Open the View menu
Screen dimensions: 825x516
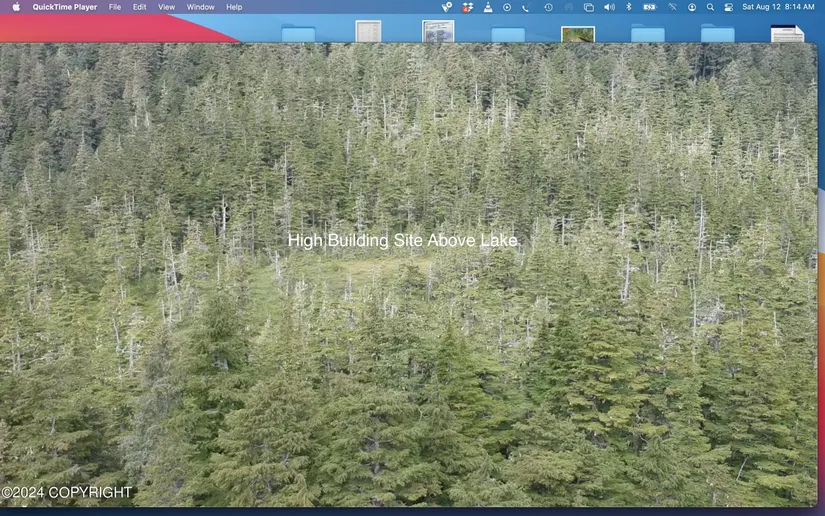pyautogui.click(x=166, y=7)
